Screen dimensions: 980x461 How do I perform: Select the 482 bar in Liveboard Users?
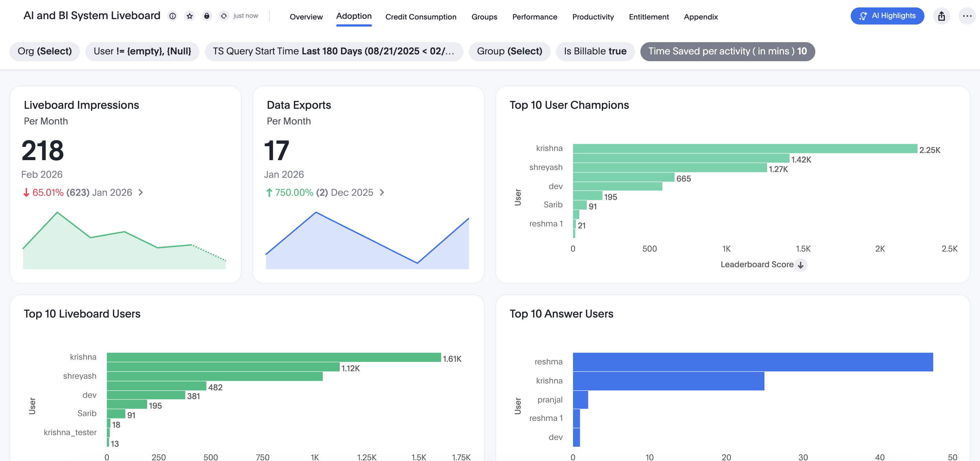click(157, 386)
